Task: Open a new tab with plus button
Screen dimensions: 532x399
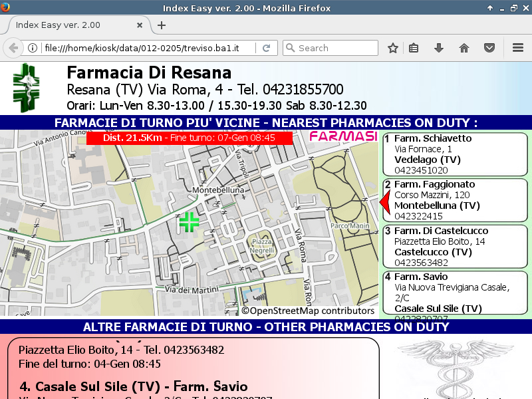Action: tap(161, 25)
